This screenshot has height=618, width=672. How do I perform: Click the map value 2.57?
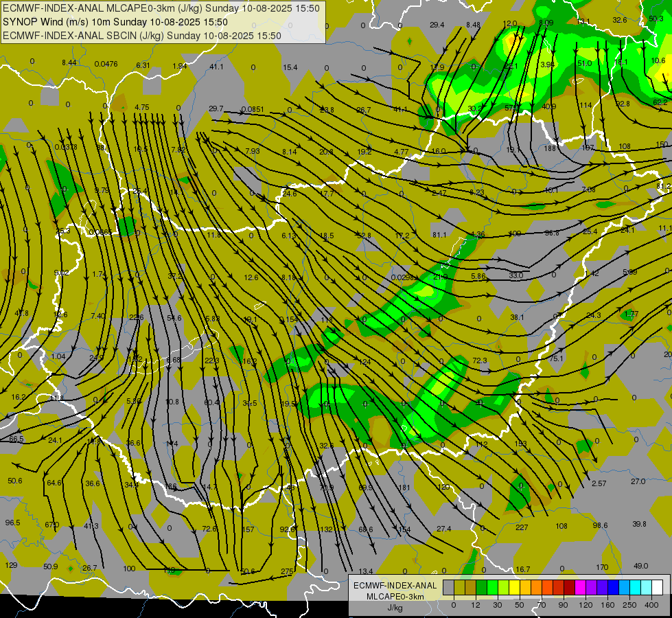(599, 483)
